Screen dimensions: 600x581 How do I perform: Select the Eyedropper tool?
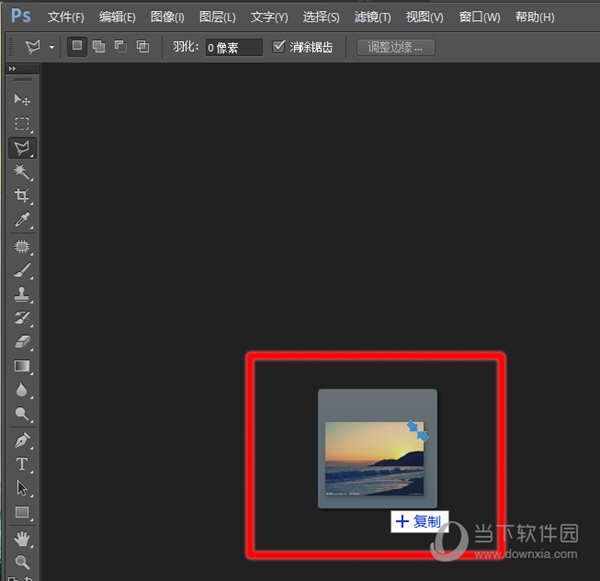[22, 220]
